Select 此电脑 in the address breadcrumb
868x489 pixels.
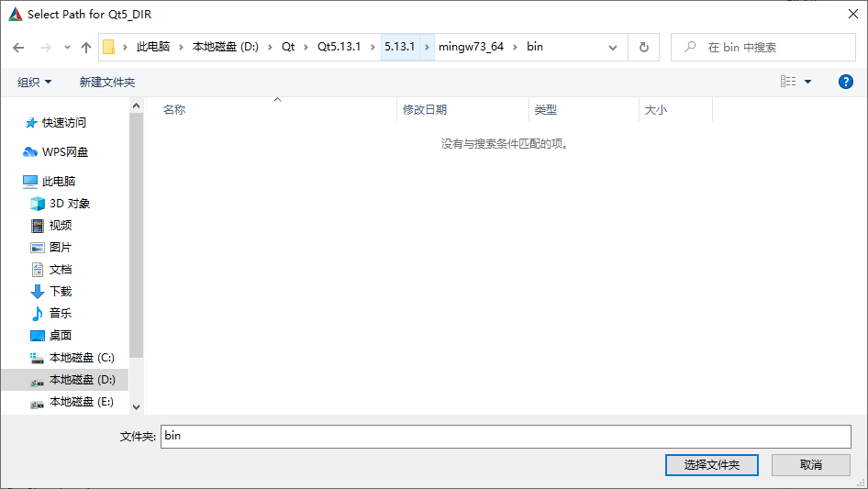pos(153,47)
